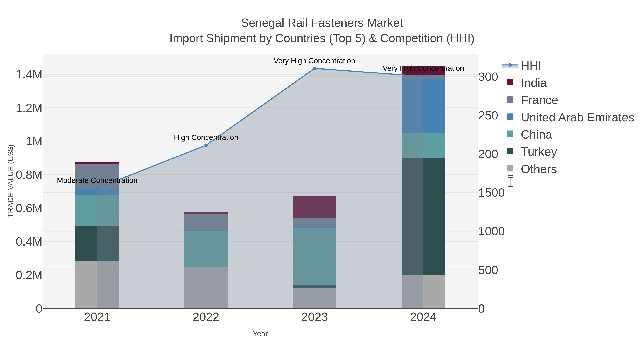The image size is (644, 362).
Task: Click the France legend square icon
Action: coord(510,99)
